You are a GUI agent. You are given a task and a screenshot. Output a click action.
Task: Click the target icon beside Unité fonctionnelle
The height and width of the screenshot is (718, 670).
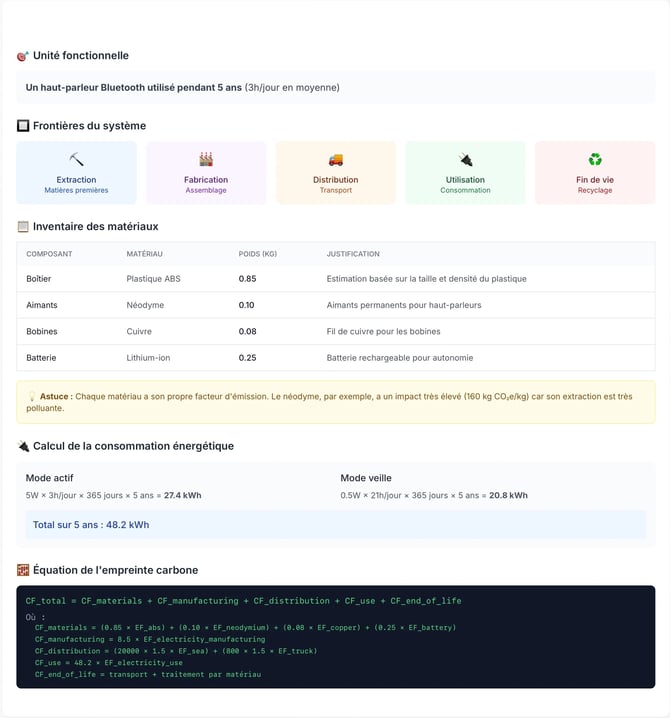23,56
